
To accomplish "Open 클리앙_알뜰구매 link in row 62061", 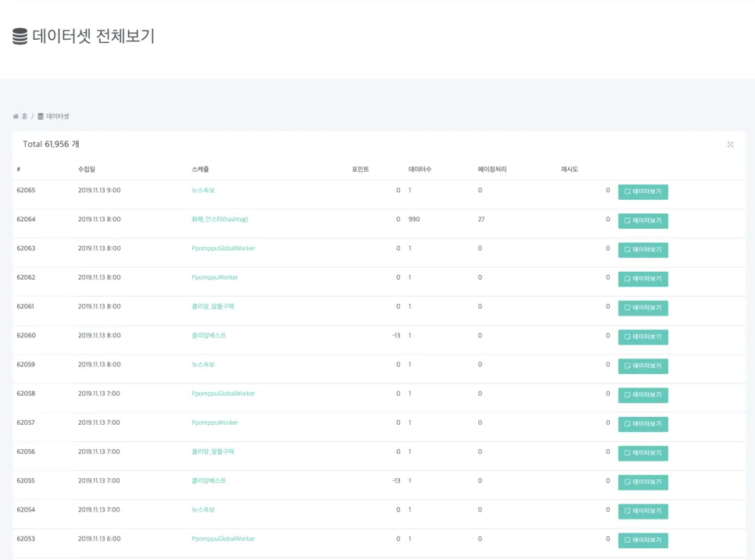I will point(213,306).
